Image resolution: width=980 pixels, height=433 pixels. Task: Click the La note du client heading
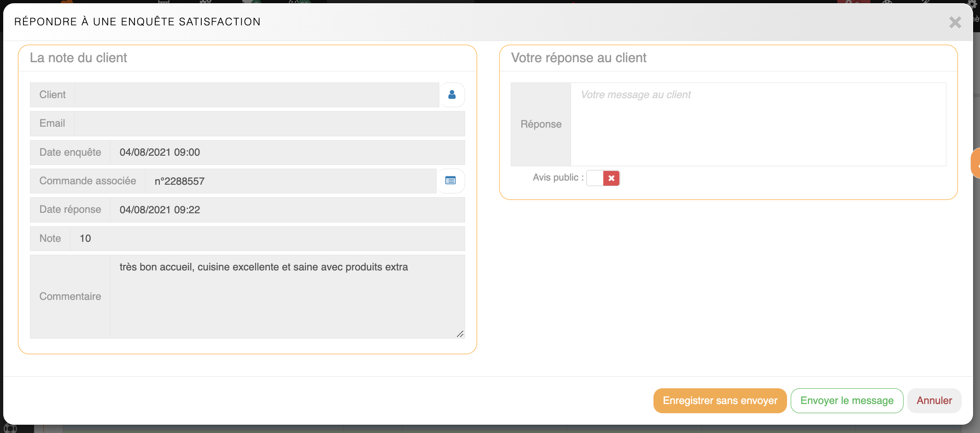pyautogui.click(x=78, y=58)
